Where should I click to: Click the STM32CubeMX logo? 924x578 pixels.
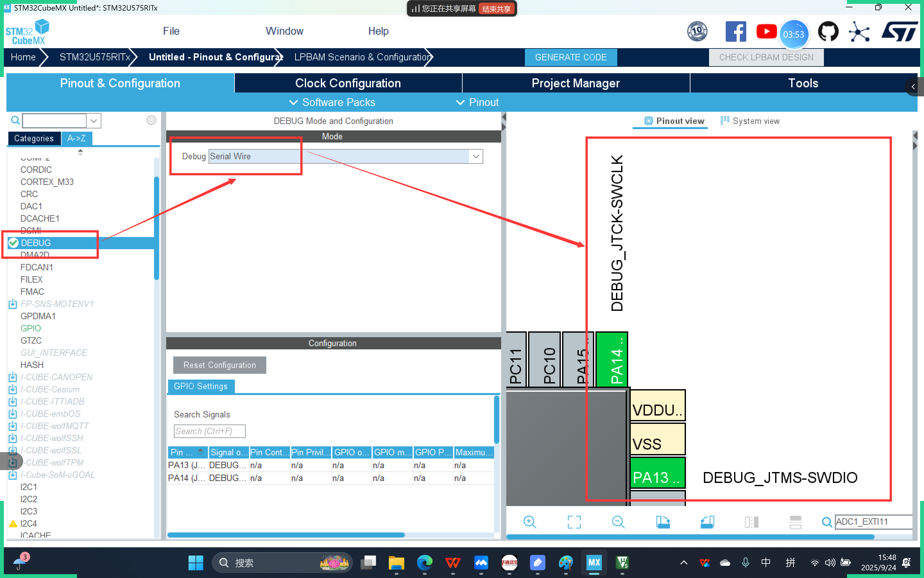[28, 32]
